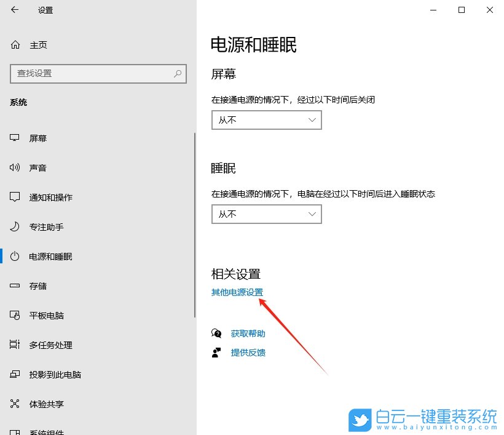Click the search magnifier in the search box

pos(177,73)
